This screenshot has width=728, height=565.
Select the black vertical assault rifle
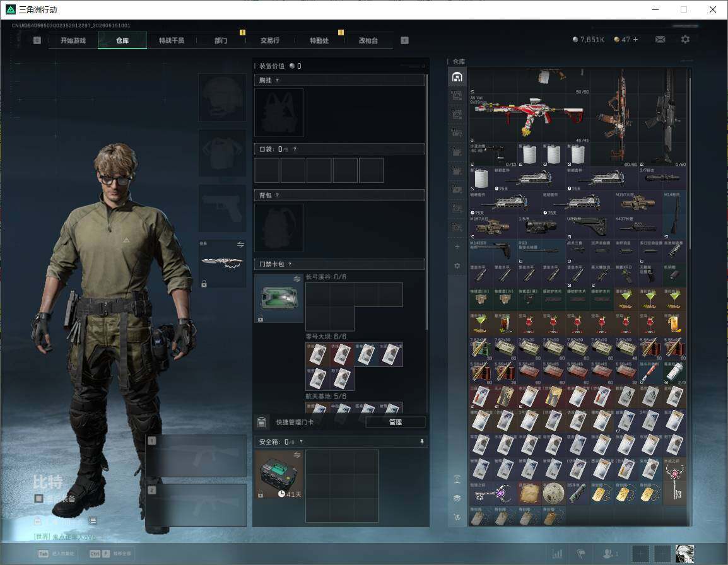663,117
